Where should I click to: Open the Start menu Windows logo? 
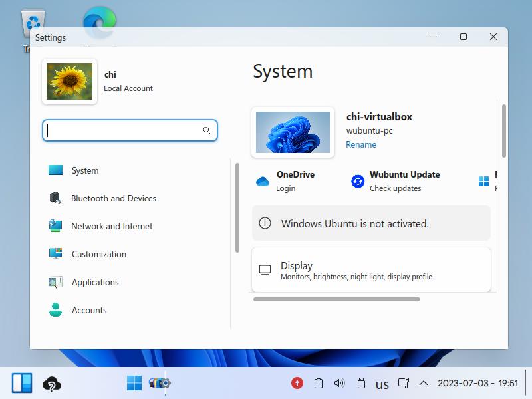134,384
